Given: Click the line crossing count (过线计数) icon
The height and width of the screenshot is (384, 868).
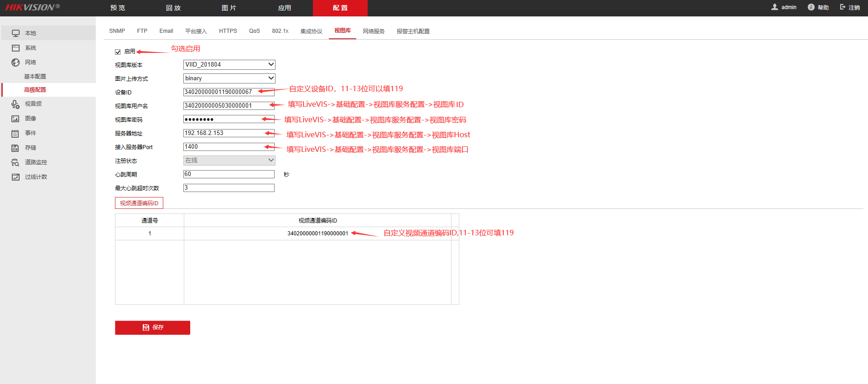Looking at the screenshot, I should point(16,177).
